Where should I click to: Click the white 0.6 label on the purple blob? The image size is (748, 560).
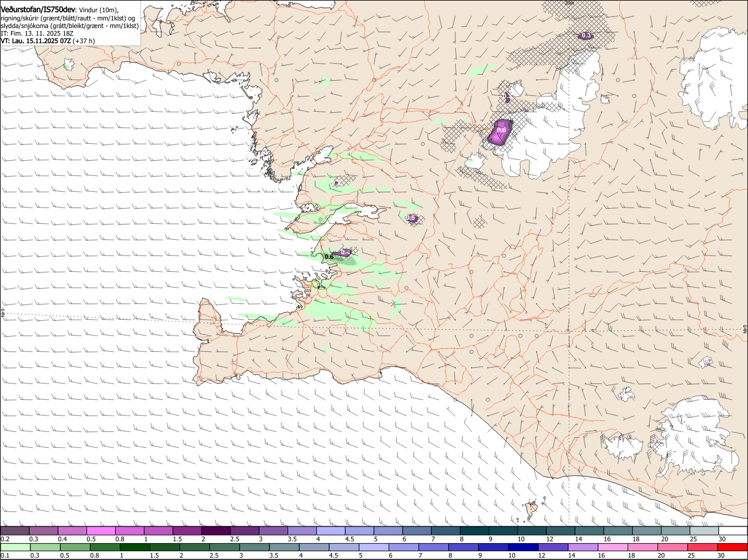click(x=501, y=130)
